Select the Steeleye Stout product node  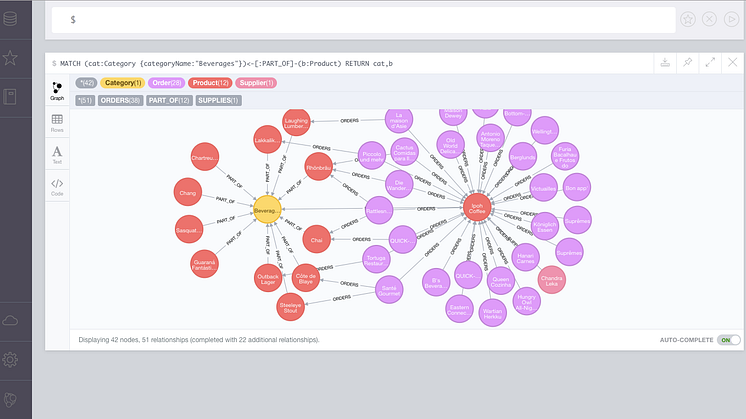(290, 307)
